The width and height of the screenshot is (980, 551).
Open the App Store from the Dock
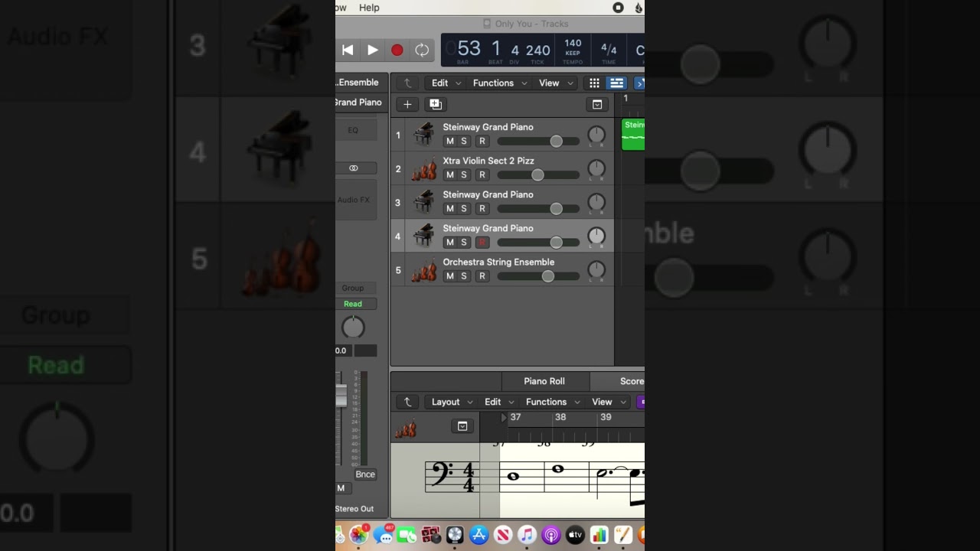[x=479, y=535]
